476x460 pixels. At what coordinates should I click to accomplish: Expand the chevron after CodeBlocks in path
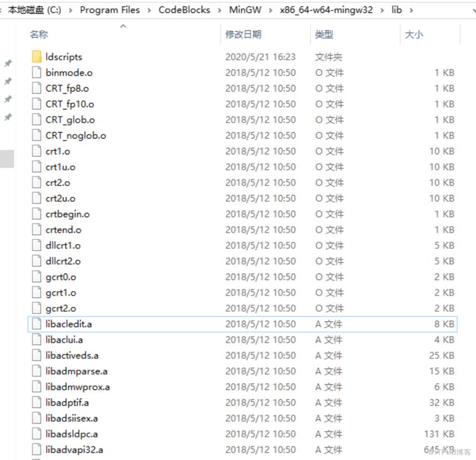coord(220,11)
